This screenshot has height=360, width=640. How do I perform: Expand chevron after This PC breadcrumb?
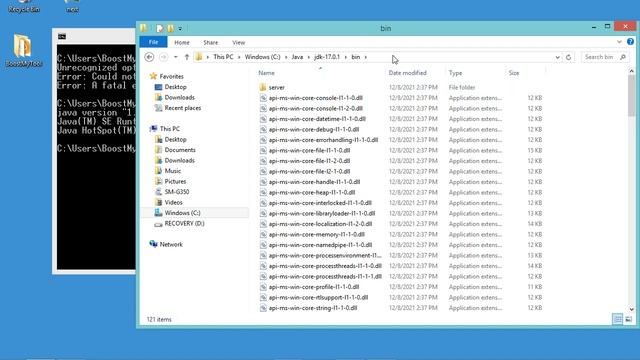click(239, 57)
